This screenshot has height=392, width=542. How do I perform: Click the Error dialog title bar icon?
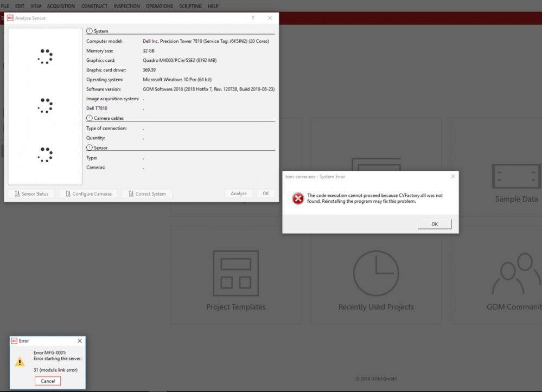tap(14, 341)
